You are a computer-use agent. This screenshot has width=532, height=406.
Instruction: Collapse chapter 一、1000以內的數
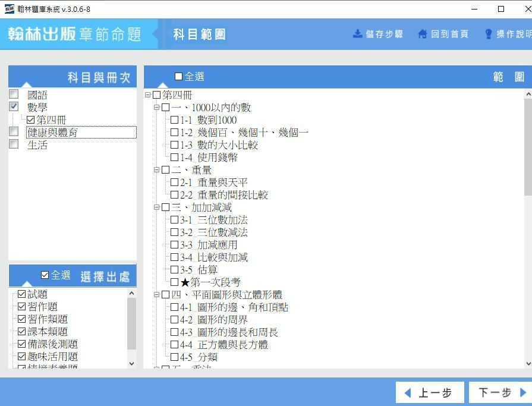tap(156, 108)
